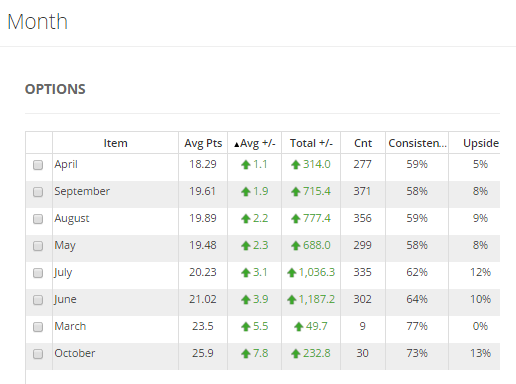This screenshot has height=384, width=516.
Task: Click the Item column header
Action: [115, 143]
